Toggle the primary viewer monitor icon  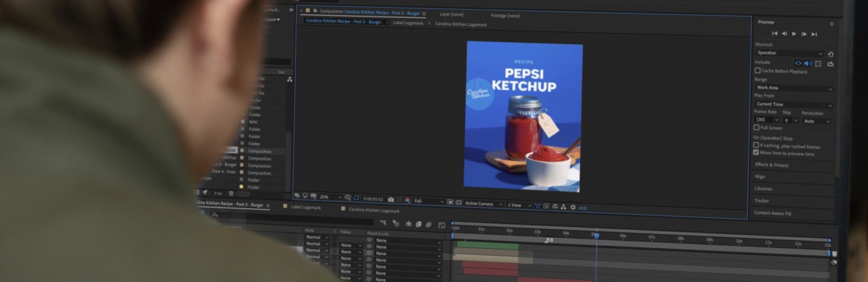(305, 196)
